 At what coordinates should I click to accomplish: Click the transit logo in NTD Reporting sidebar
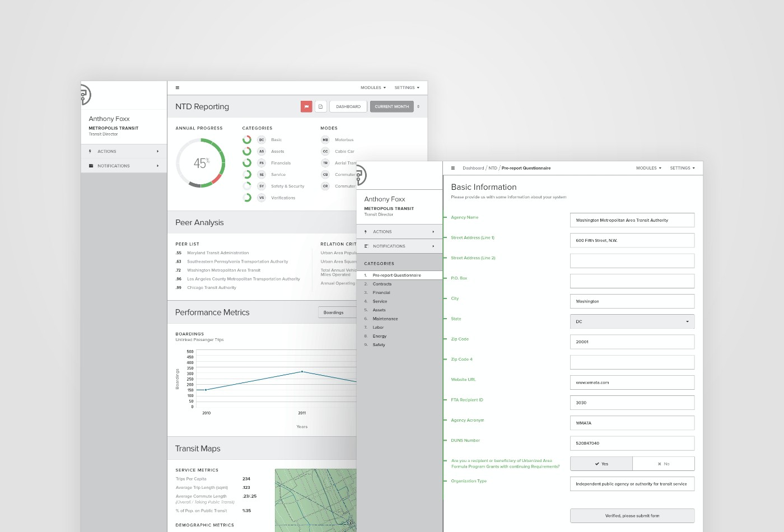click(86, 95)
